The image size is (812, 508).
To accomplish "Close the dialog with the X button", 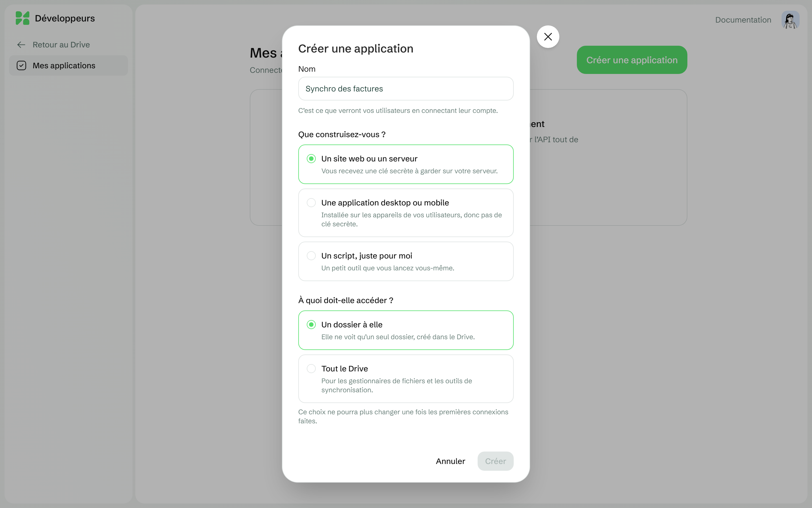I will [x=548, y=37].
